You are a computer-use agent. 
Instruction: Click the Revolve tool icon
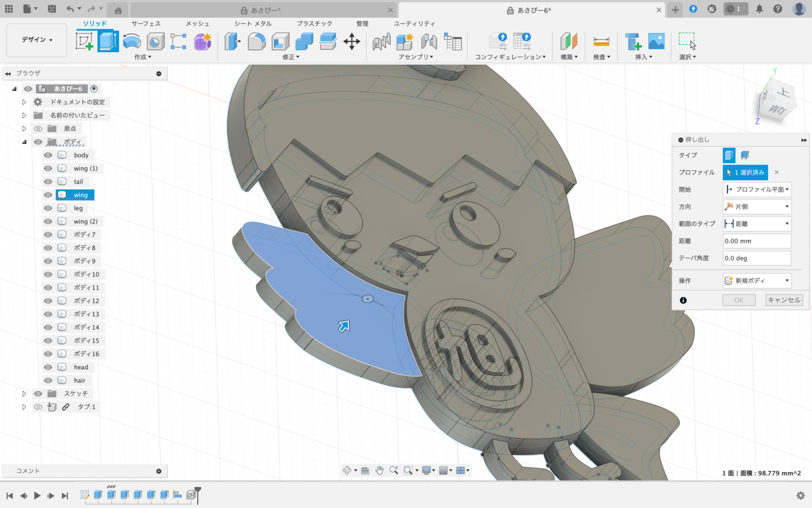click(132, 41)
